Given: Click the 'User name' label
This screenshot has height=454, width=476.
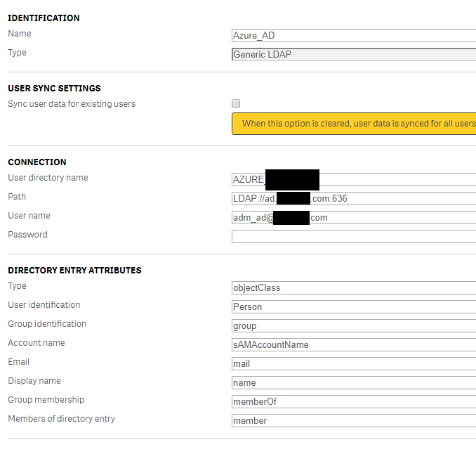Looking at the screenshot, I should [29, 216].
